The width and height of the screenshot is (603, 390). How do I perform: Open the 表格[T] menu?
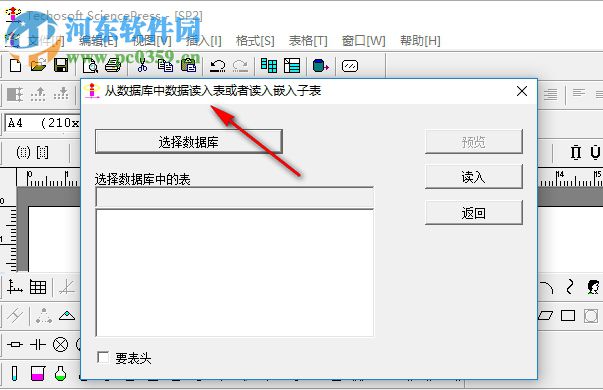pos(308,41)
